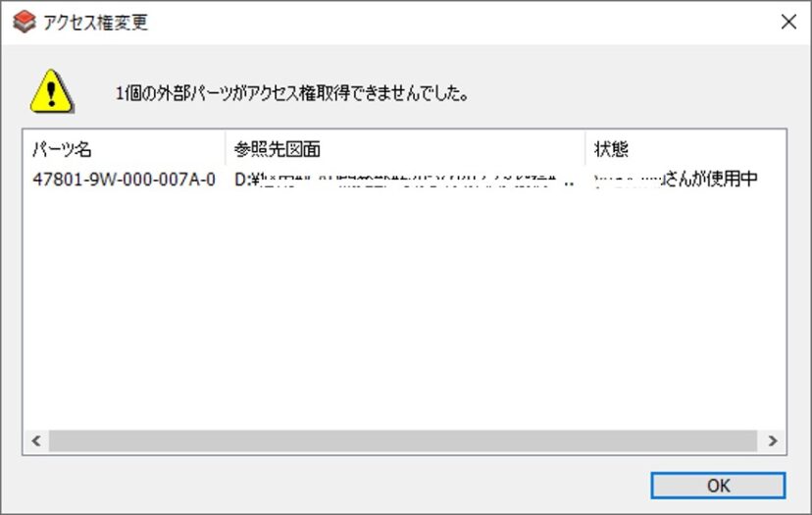Click scrollbar track right of the thumb

[x=760, y=441]
